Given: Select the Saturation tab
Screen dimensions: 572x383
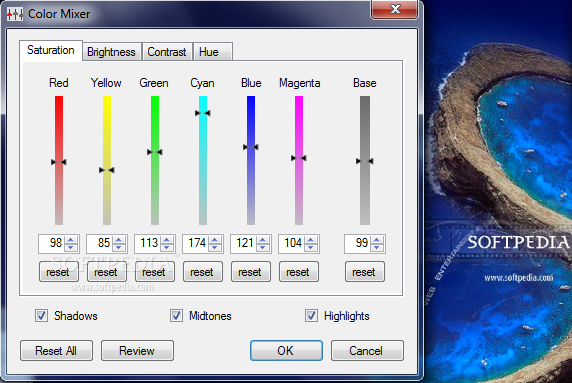Looking at the screenshot, I should click(x=51, y=50).
